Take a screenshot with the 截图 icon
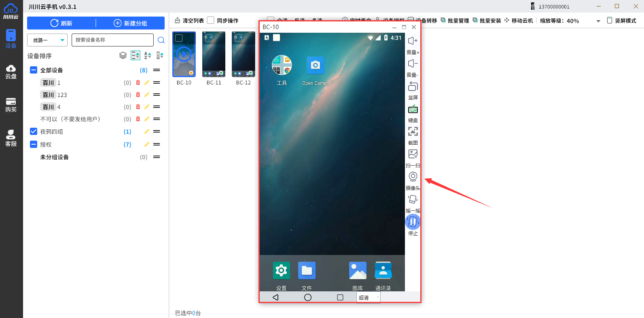 click(413, 131)
